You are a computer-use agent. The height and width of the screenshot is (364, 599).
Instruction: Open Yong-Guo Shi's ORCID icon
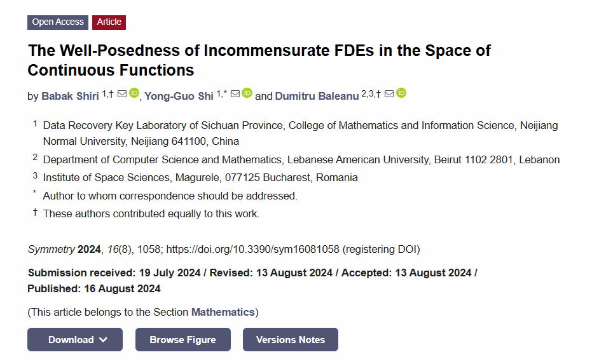pos(247,93)
